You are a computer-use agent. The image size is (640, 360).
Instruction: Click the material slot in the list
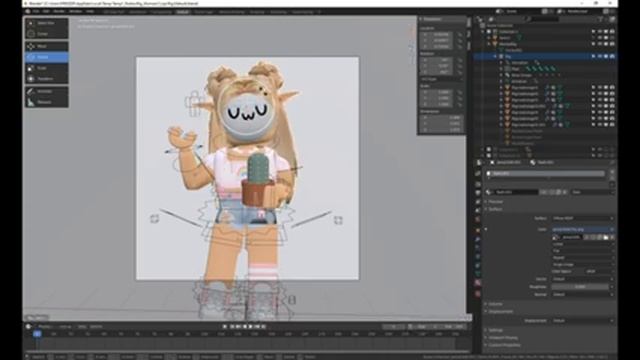click(x=545, y=174)
